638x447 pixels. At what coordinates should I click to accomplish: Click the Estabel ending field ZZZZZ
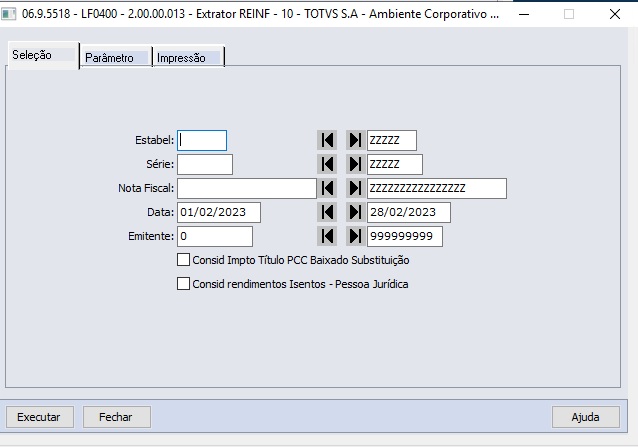(392, 140)
